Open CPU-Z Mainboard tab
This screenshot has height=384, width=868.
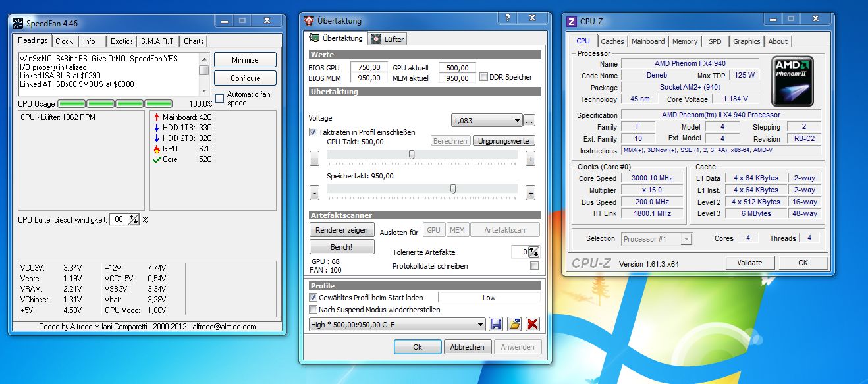point(648,41)
